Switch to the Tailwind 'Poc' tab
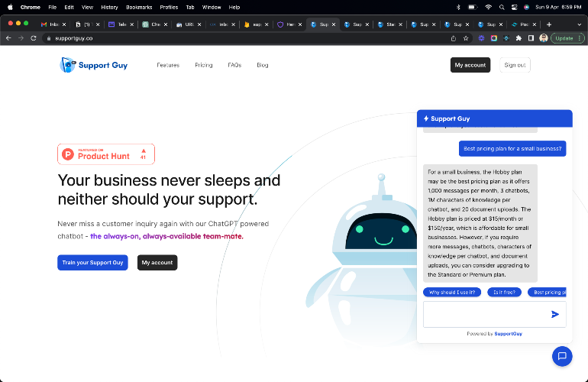The height and width of the screenshot is (382, 588). pos(522,24)
